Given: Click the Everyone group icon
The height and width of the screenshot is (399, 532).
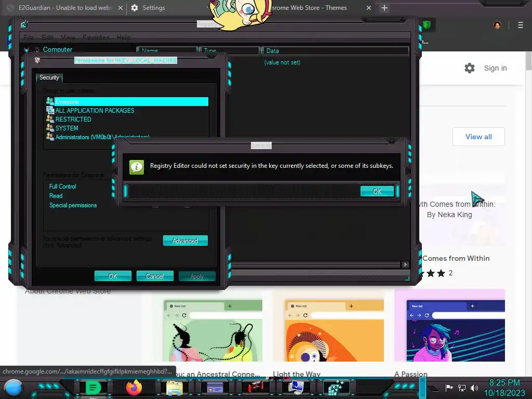Looking at the screenshot, I should tap(50, 101).
